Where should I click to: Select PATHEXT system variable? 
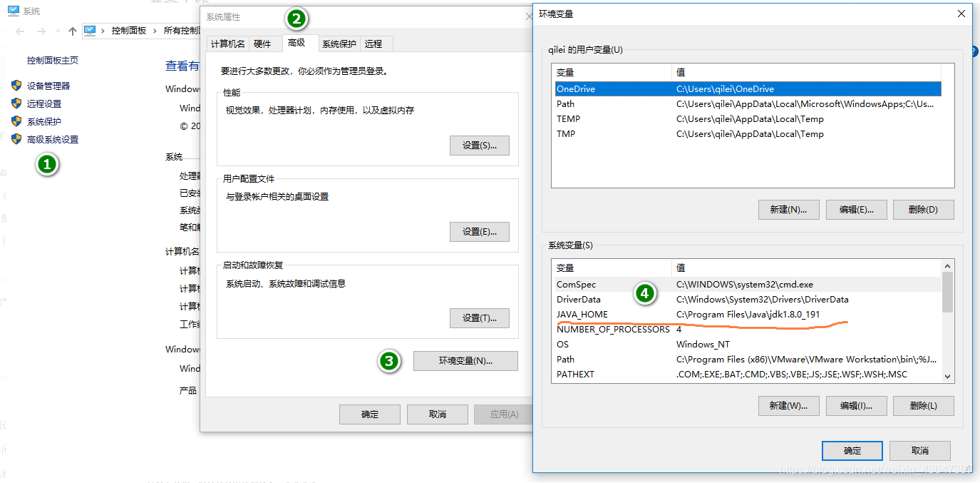(x=748, y=375)
